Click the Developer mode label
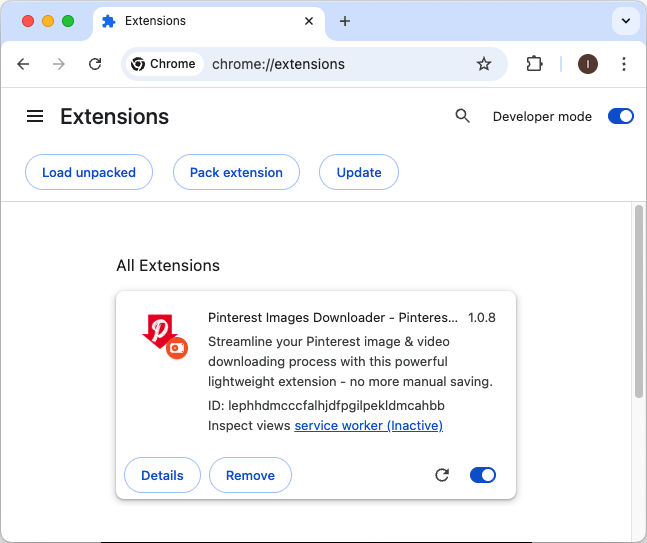This screenshot has width=647, height=543. tap(542, 117)
